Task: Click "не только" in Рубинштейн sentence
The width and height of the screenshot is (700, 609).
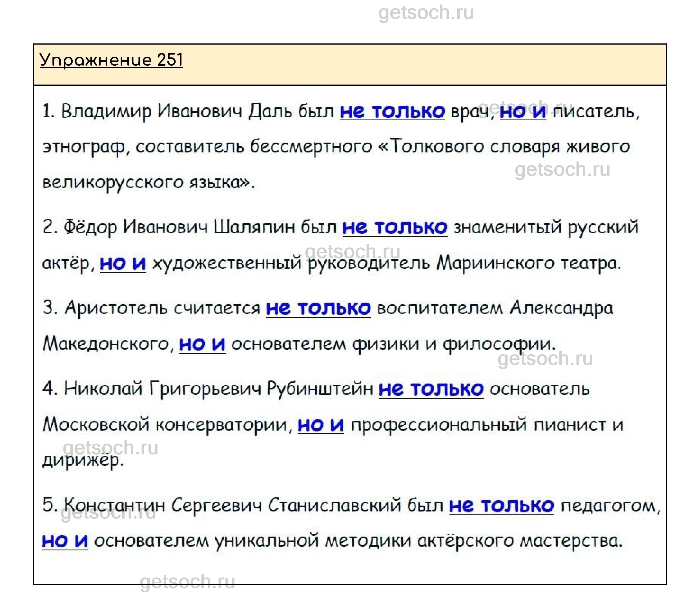Action: [x=431, y=389]
